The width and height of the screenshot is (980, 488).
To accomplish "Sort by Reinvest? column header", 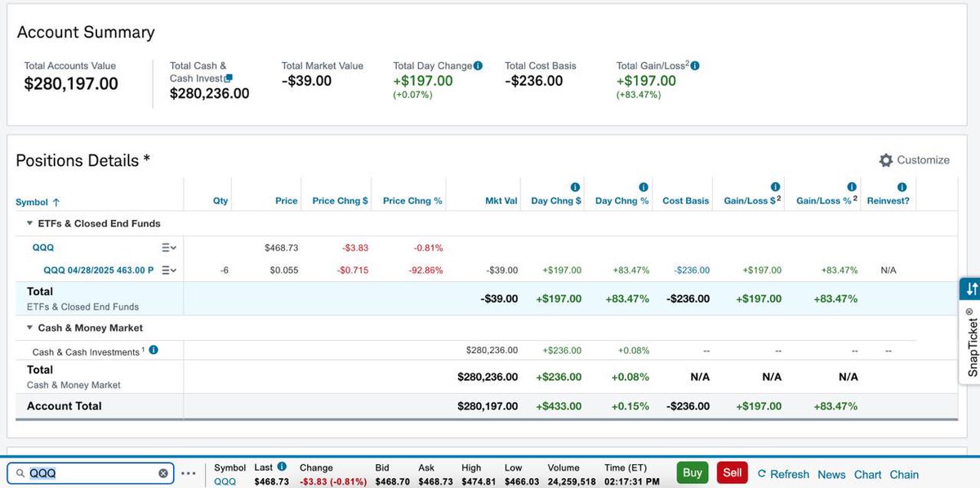I will coord(889,200).
